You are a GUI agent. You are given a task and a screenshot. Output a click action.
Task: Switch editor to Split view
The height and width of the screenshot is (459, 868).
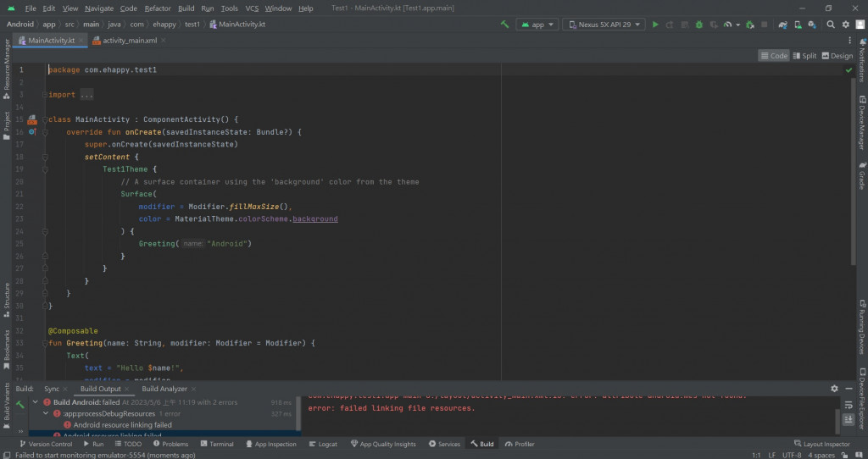805,55
